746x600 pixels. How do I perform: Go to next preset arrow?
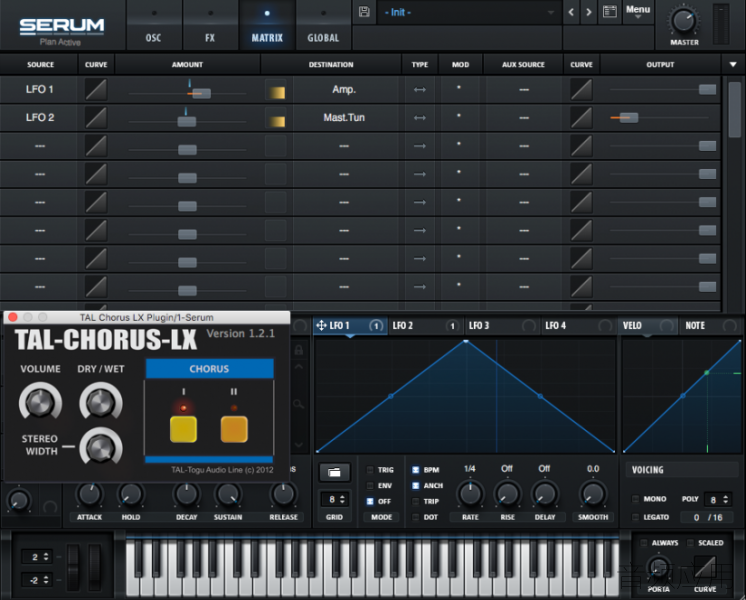point(589,12)
